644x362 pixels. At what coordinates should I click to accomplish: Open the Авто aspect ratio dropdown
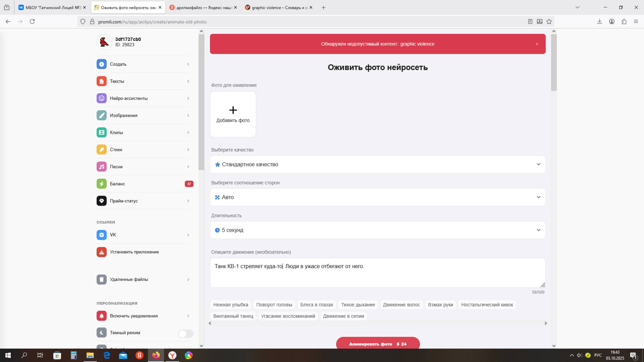coord(377,197)
